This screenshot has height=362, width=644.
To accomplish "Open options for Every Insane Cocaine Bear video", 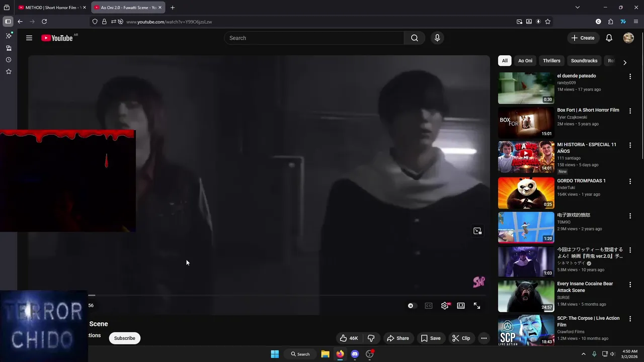I will [x=630, y=285].
